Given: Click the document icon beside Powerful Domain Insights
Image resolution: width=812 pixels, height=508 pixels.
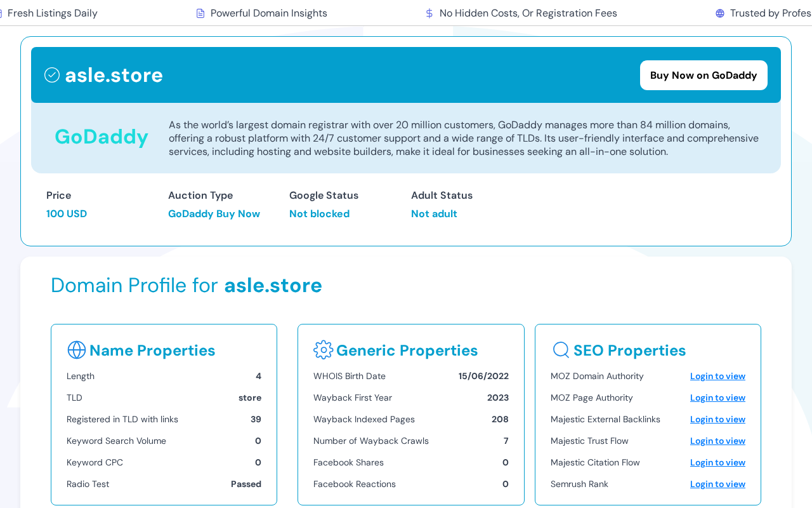Looking at the screenshot, I should coord(200,13).
